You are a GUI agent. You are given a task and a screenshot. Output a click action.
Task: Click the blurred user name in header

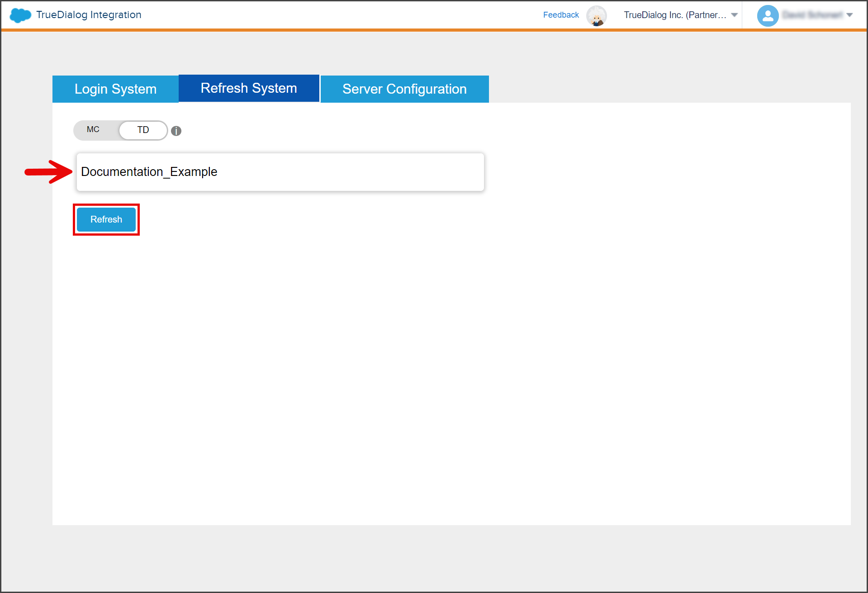click(x=812, y=15)
